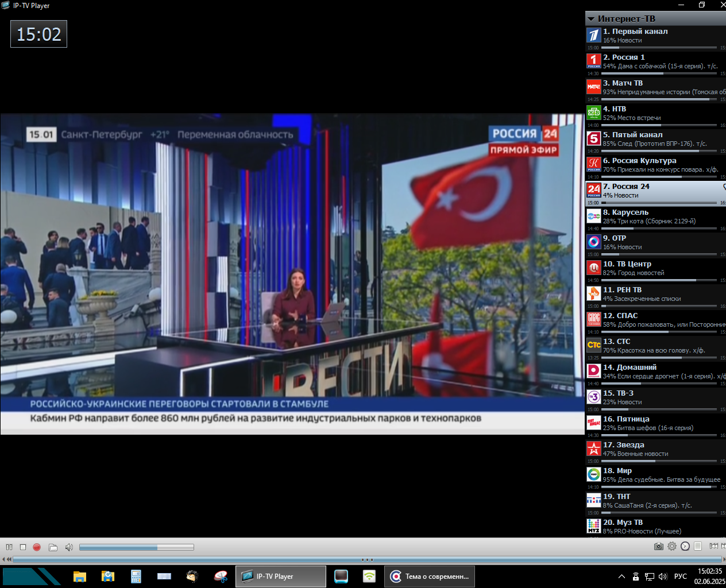The image size is (726, 588).
Task: Click the green НТВ logo icon
Action: click(594, 113)
